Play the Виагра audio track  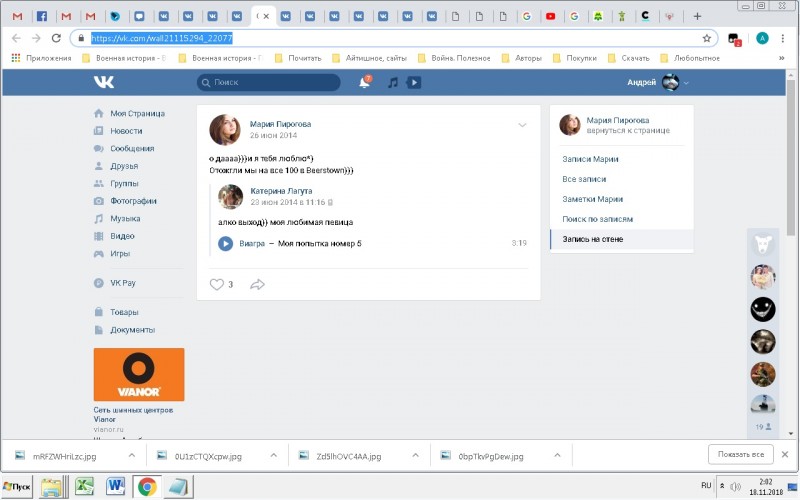[x=226, y=243]
